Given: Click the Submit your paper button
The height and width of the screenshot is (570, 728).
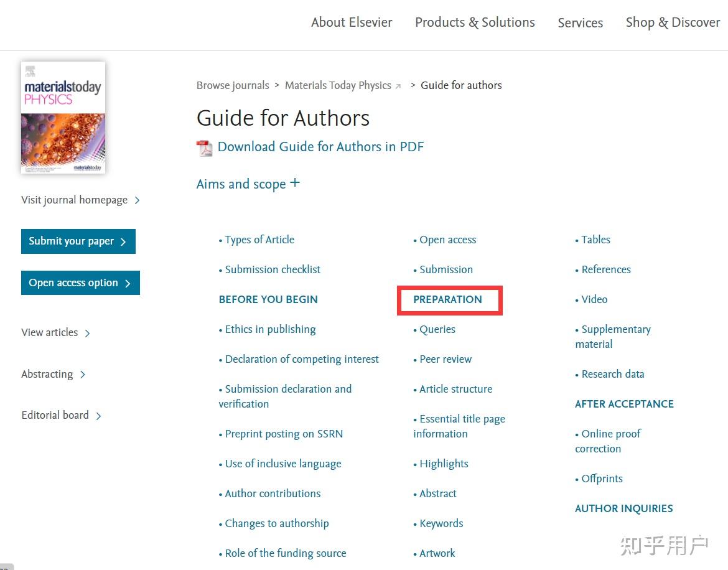Looking at the screenshot, I should [x=78, y=241].
